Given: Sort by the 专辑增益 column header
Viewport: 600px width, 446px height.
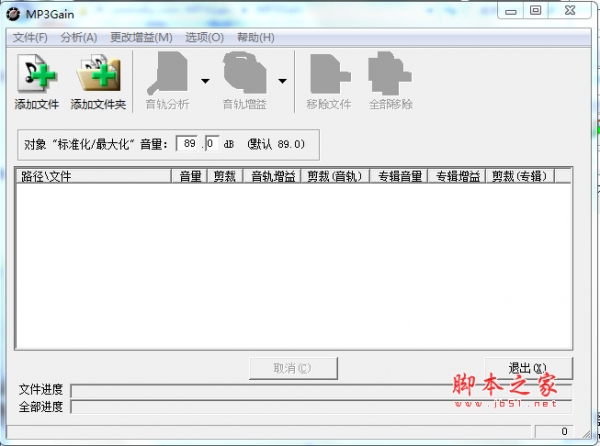Looking at the screenshot, I should 457,176.
